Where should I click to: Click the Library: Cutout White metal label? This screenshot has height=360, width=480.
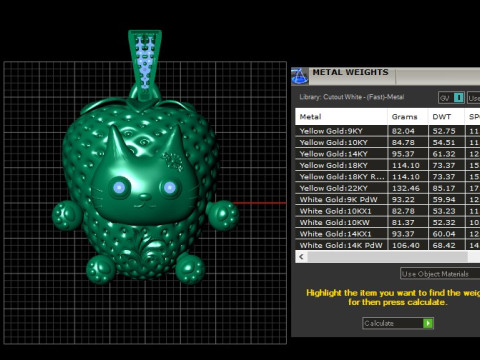[352, 97]
